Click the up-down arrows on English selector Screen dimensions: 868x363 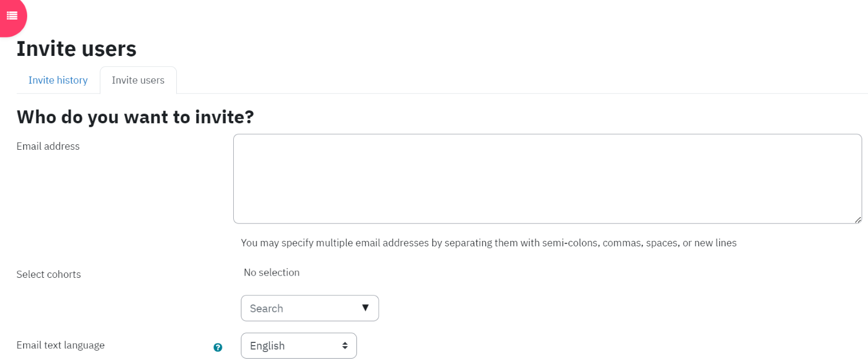click(344, 346)
